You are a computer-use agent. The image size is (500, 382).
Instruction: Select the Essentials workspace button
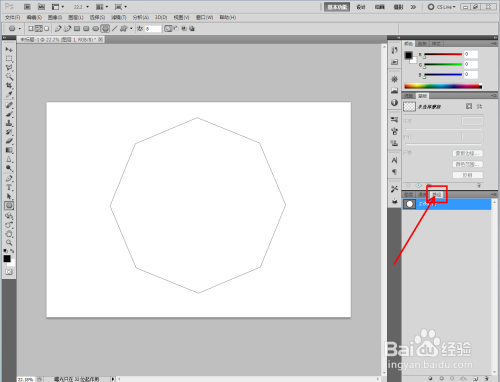pyautogui.click(x=337, y=7)
